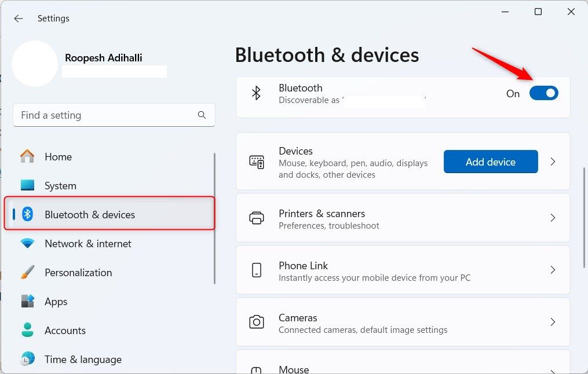Click the Printers & scanners printer icon
This screenshot has height=374, width=588.
coord(257,218)
